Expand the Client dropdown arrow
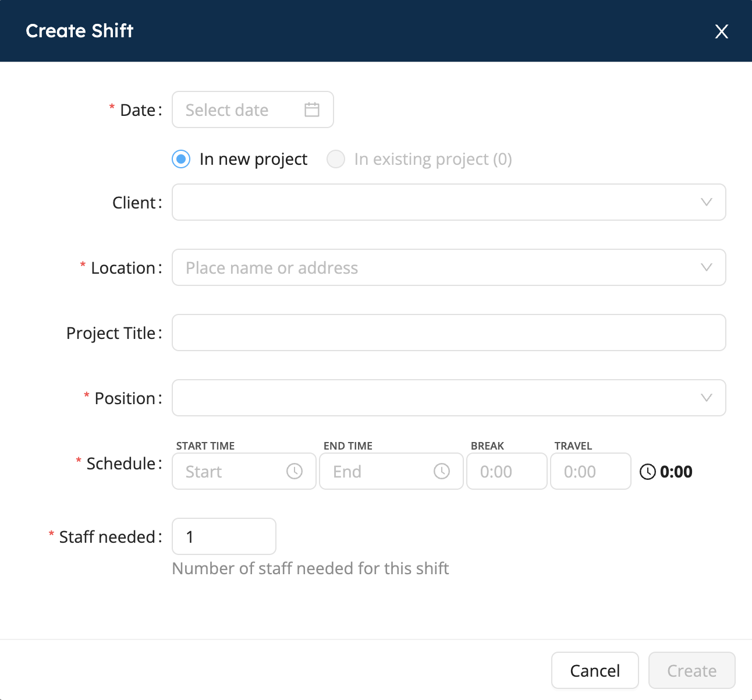The width and height of the screenshot is (752, 700). (x=707, y=202)
